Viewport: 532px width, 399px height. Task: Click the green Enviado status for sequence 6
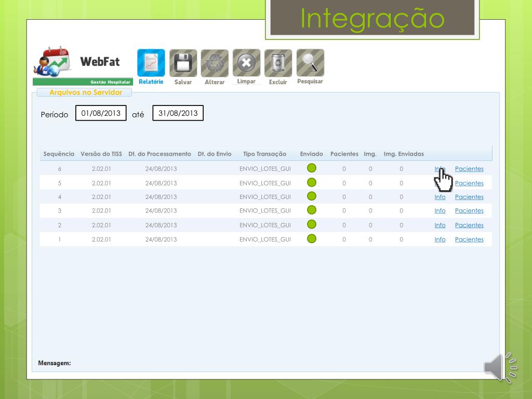pyautogui.click(x=312, y=168)
